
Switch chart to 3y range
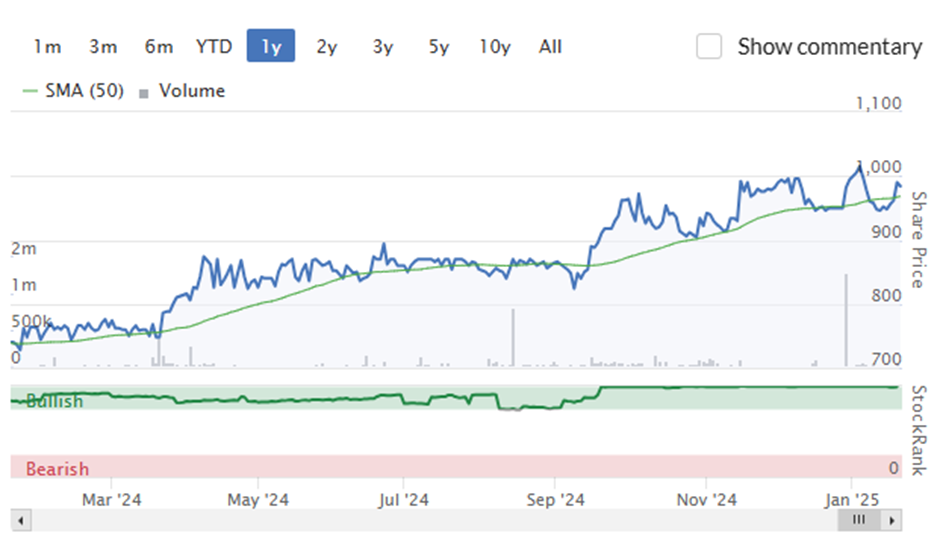(x=382, y=46)
